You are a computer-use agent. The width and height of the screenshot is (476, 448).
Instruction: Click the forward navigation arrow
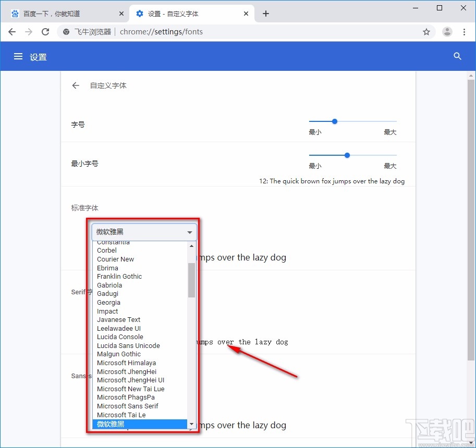(x=28, y=32)
